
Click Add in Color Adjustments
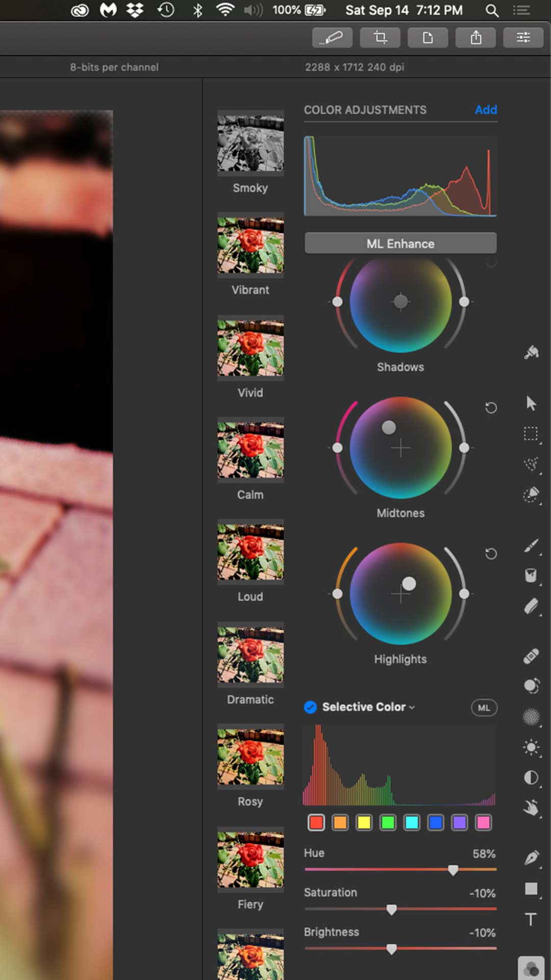coord(486,109)
